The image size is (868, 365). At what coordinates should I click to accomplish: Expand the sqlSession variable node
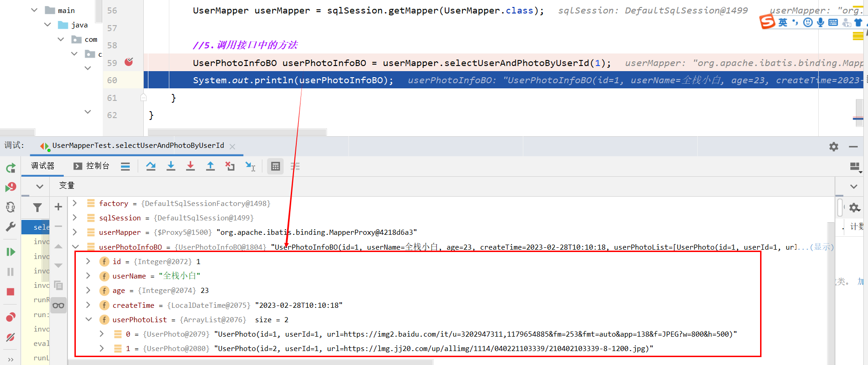pyautogui.click(x=74, y=218)
